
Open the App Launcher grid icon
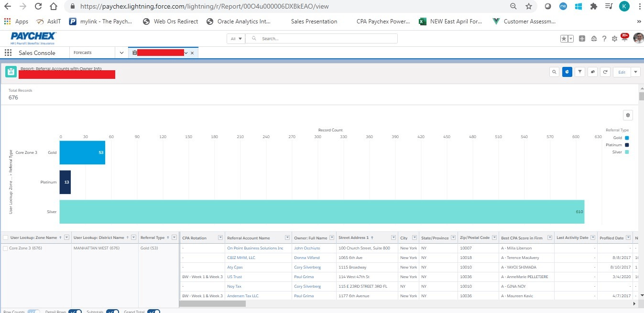pyautogui.click(x=8, y=53)
